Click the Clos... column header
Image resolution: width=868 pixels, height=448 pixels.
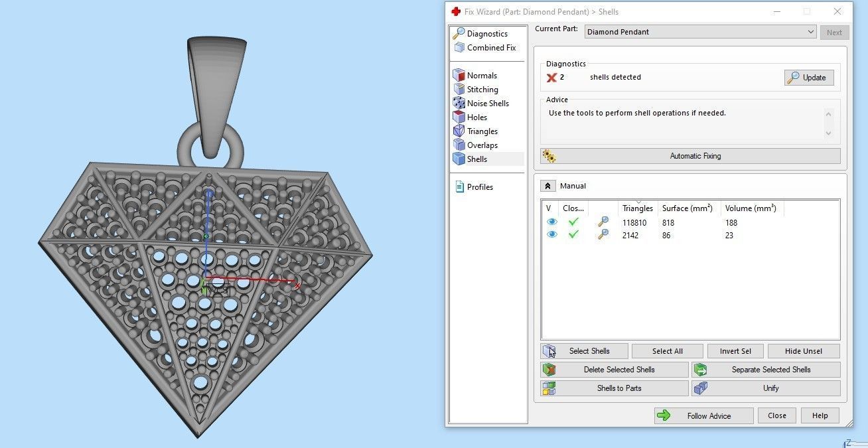[x=573, y=208]
